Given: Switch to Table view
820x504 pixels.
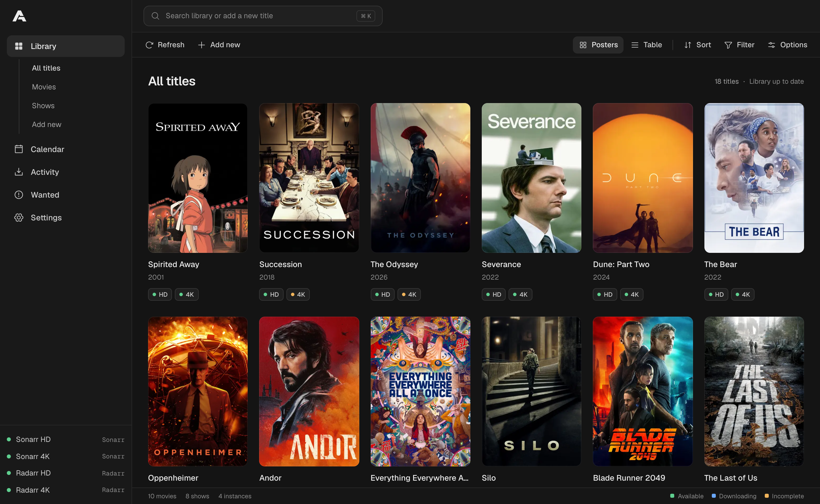Looking at the screenshot, I should click(646, 45).
